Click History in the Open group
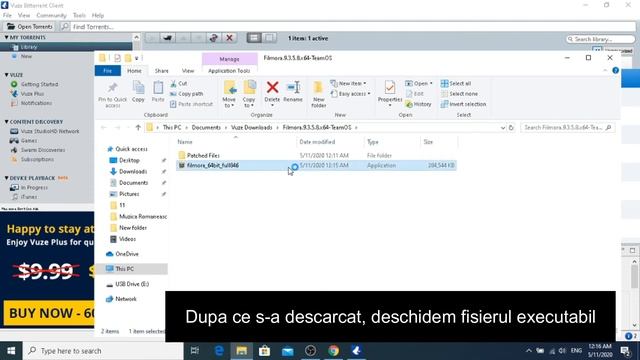The height and width of the screenshot is (360, 640). click(418, 104)
